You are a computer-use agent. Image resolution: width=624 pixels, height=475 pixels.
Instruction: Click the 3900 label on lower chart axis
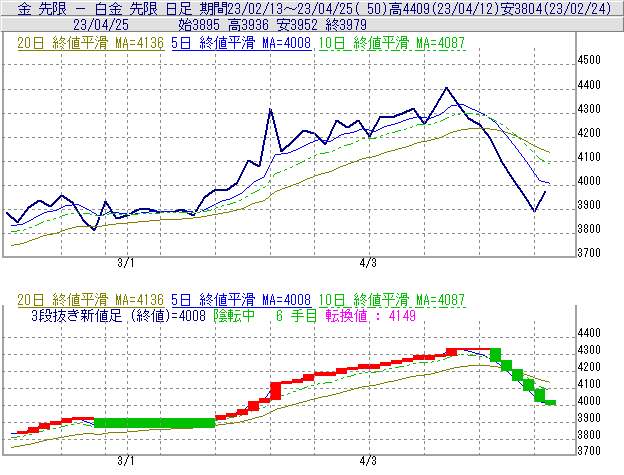[x=589, y=418]
